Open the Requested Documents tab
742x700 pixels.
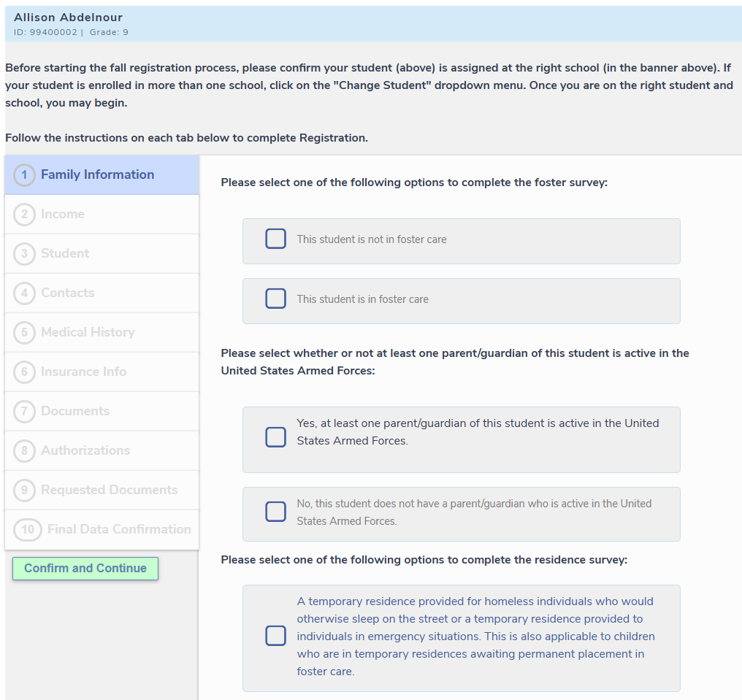(102, 490)
